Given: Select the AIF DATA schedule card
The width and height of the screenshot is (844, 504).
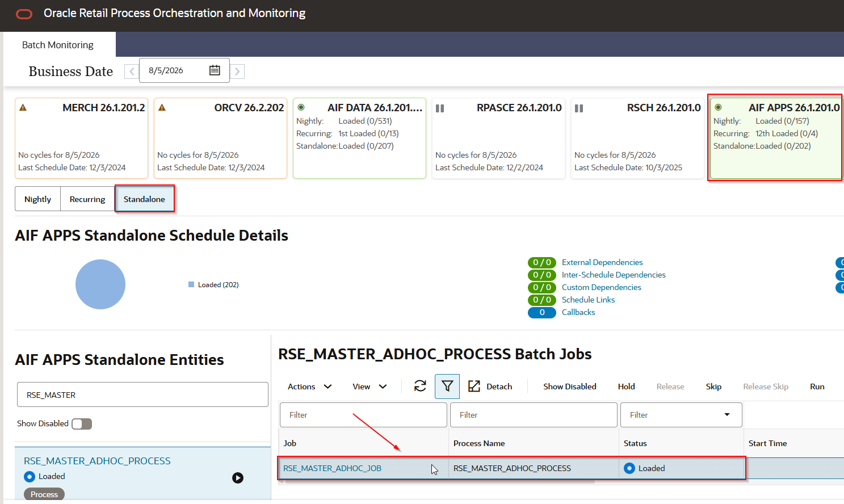Looking at the screenshot, I should [x=359, y=138].
